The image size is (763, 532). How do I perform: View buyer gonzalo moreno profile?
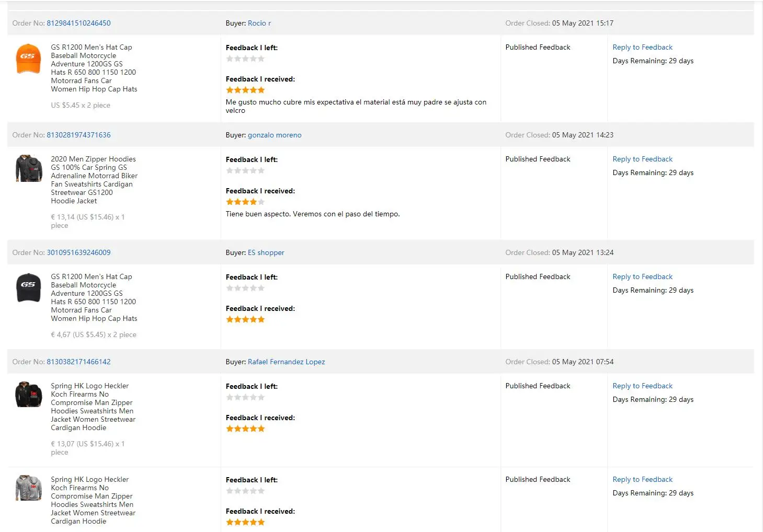[274, 135]
